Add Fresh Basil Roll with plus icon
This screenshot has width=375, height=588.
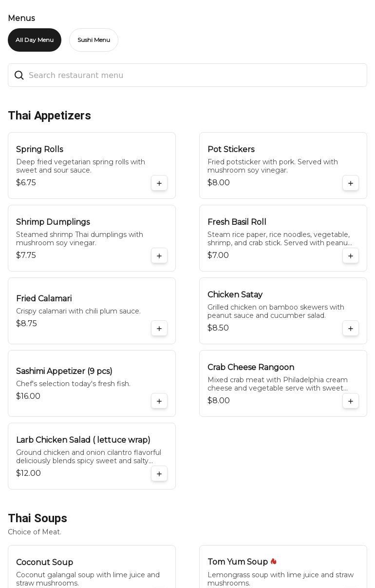[x=351, y=256]
